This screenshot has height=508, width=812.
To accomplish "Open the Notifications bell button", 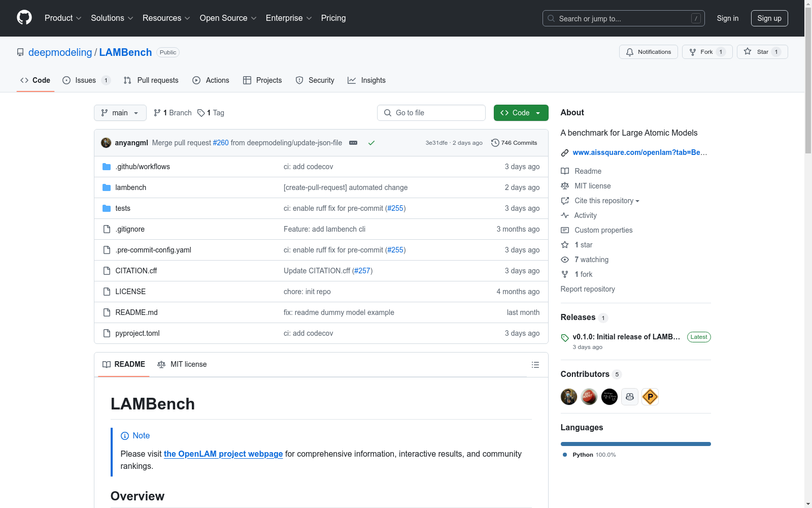I will 648,52.
